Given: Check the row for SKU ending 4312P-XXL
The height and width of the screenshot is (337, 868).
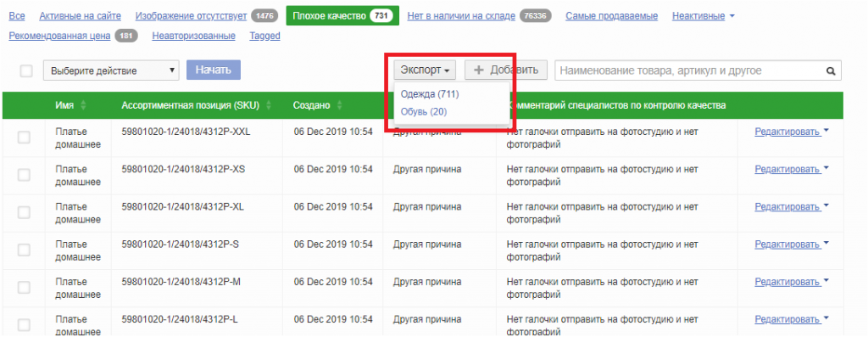Looking at the screenshot, I should point(24,138).
